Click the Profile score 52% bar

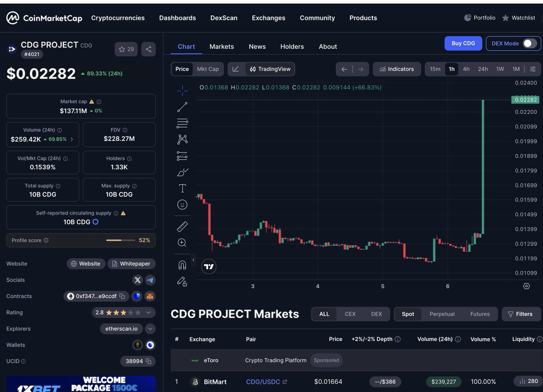pyautogui.click(x=81, y=240)
